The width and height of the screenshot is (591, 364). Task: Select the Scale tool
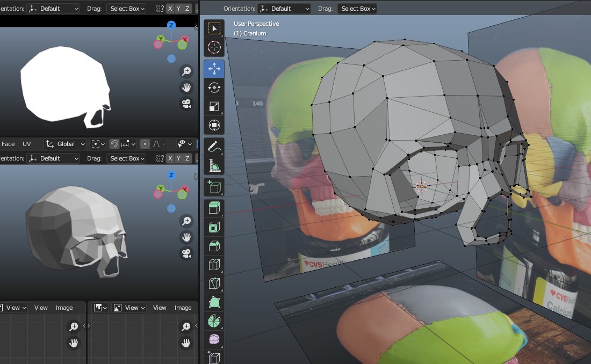point(214,106)
